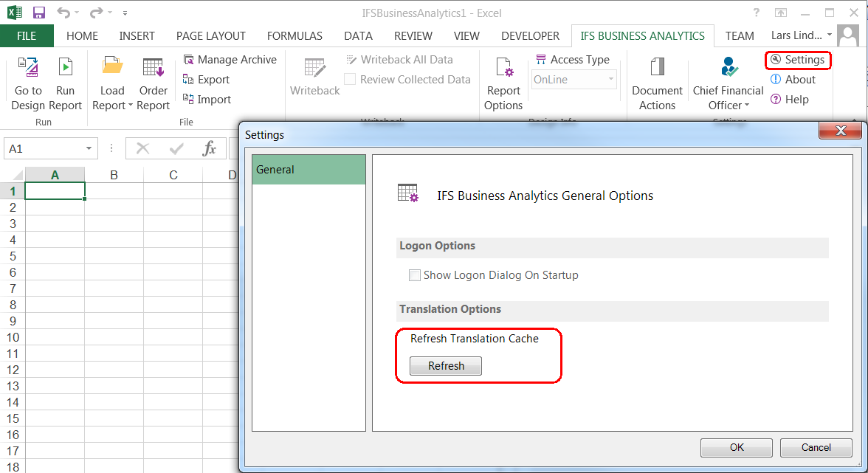Switch to the INSERT tab

tap(137, 36)
